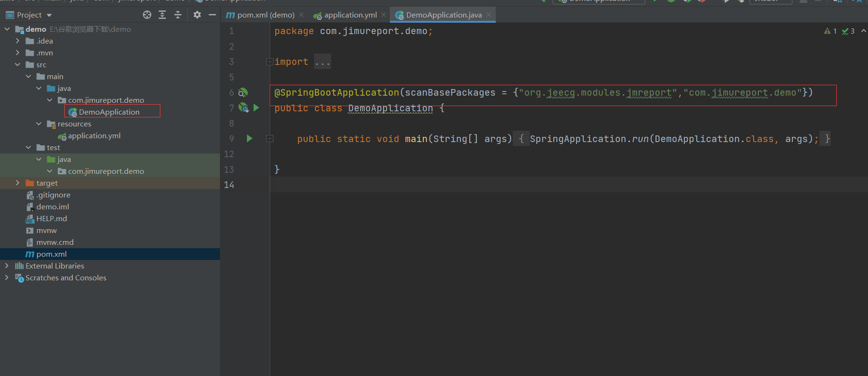Click the run arrow beside main method
Screen dimensions: 868x376
(249, 139)
